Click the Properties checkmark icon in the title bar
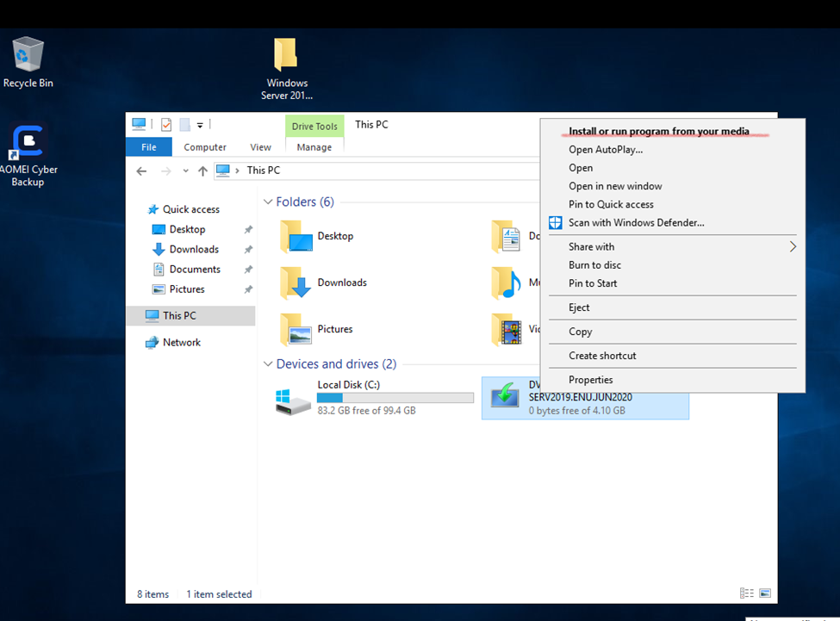 point(166,125)
